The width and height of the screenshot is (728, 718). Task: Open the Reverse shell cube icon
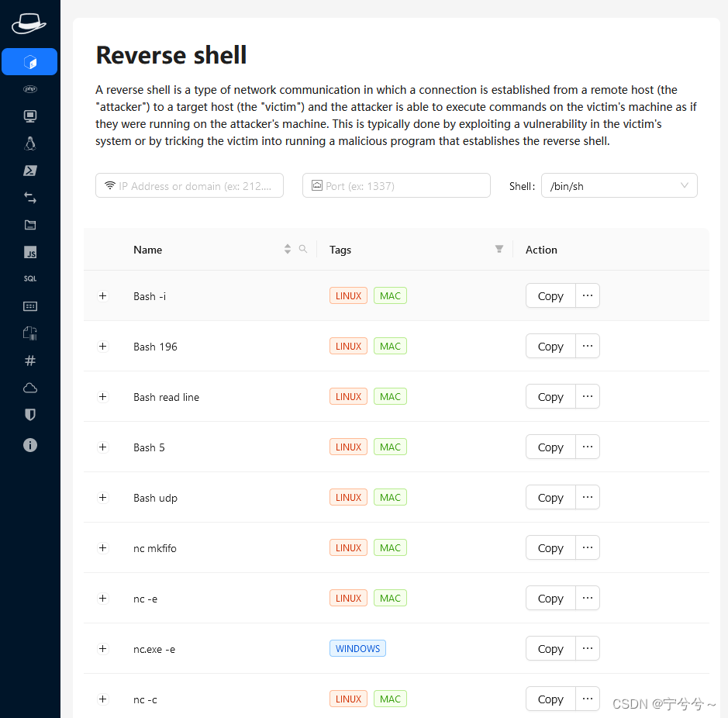pyautogui.click(x=29, y=62)
